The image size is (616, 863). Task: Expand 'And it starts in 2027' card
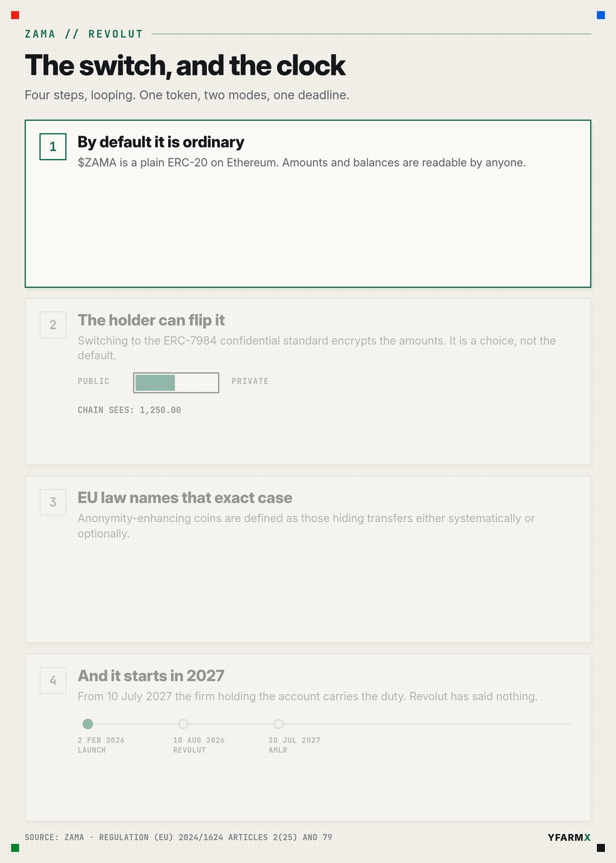pyautogui.click(x=308, y=737)
